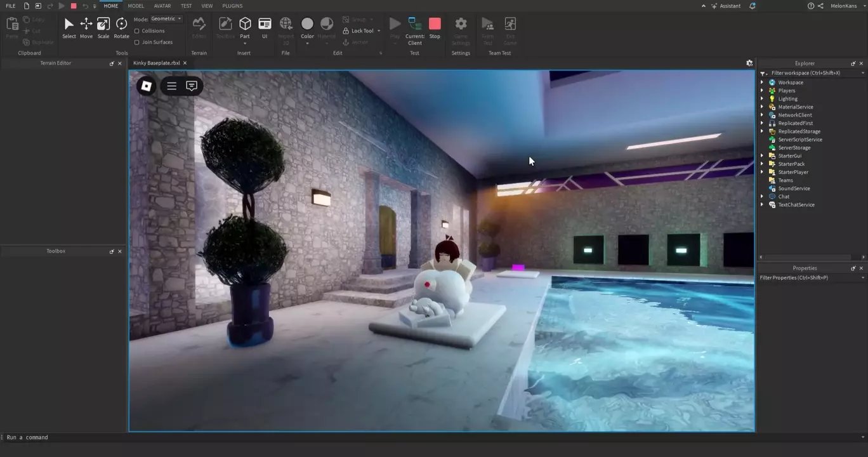Choose the Rotate tool
Screen dimensions: 868x457
[x=121, y=27]
